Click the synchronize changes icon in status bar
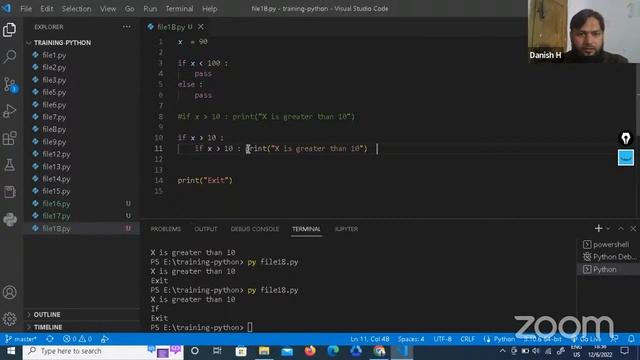The image size is (640, 360). (x=50, y=339)
